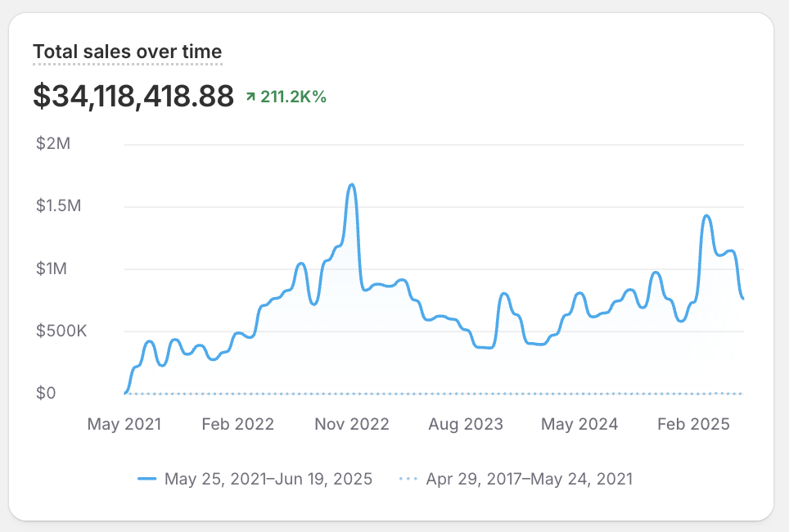The height and width of the screenshot is (532, 789).
Task: Select the May 2024 x-axis label
Action: pyautogui.click(x=581, y=424)
